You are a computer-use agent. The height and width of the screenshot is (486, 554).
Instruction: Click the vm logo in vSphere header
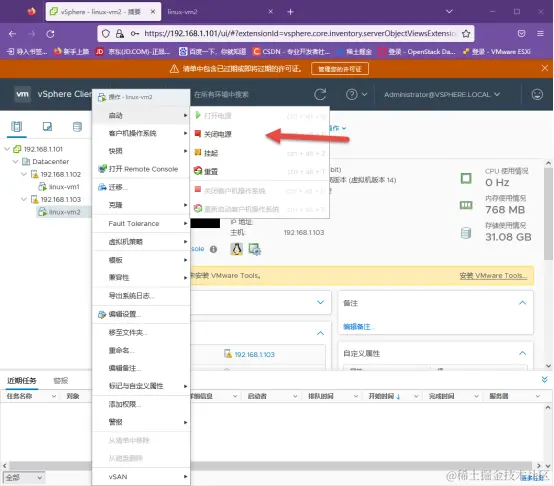[x=22, y=94]
